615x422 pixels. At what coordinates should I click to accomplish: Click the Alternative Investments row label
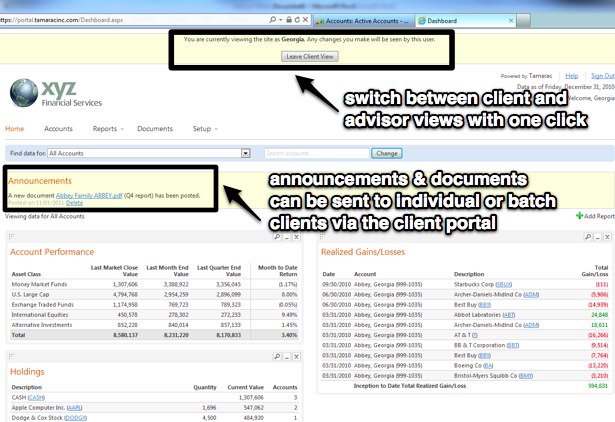pos(42,325)
